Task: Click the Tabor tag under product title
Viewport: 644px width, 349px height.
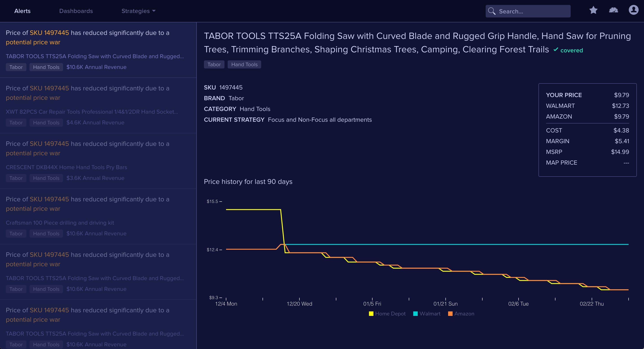Action: coord(214,65)
